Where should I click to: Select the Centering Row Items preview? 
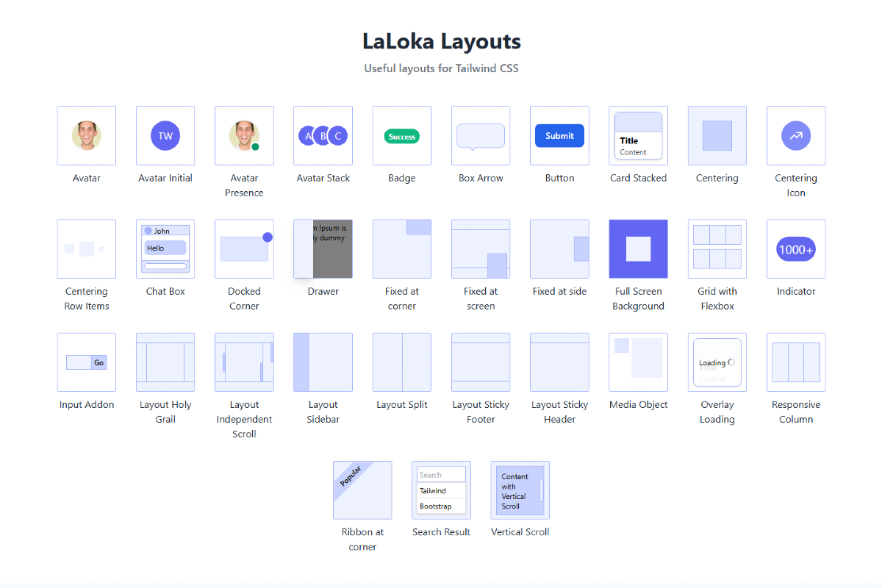click(87, 248)
